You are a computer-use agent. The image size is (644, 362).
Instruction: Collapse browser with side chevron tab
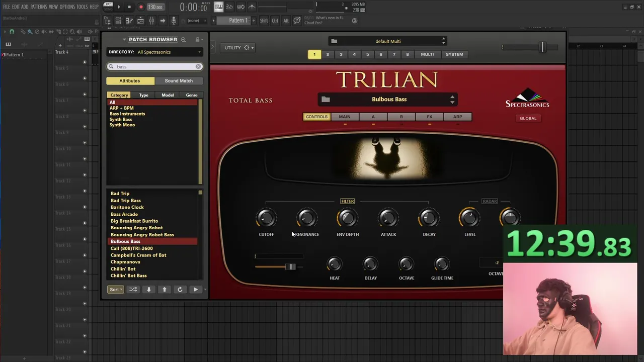pyautogui.click(x=213, y=47)
